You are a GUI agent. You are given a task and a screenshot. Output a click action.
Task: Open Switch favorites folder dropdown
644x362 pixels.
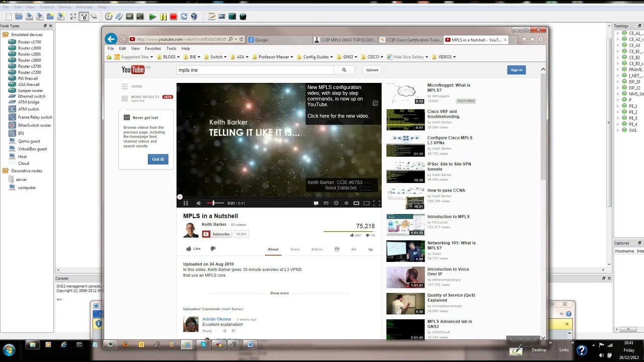[215, 57]
